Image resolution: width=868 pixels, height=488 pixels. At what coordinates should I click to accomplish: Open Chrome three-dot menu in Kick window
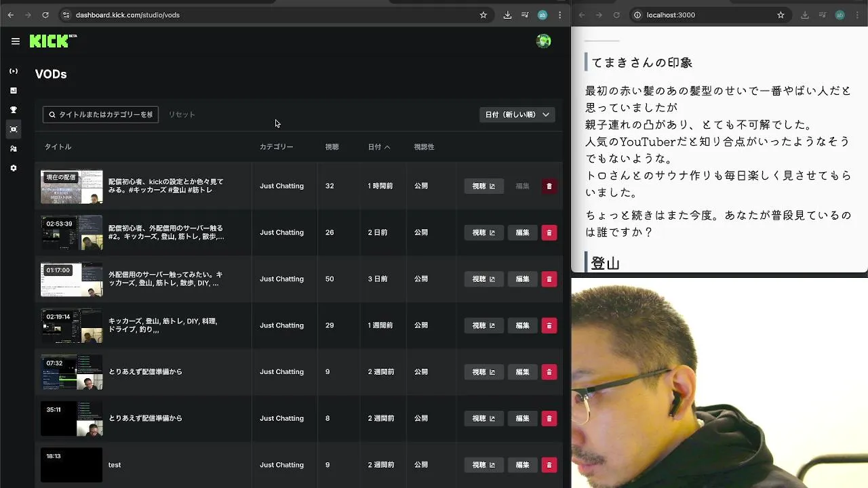coord(560,15)
